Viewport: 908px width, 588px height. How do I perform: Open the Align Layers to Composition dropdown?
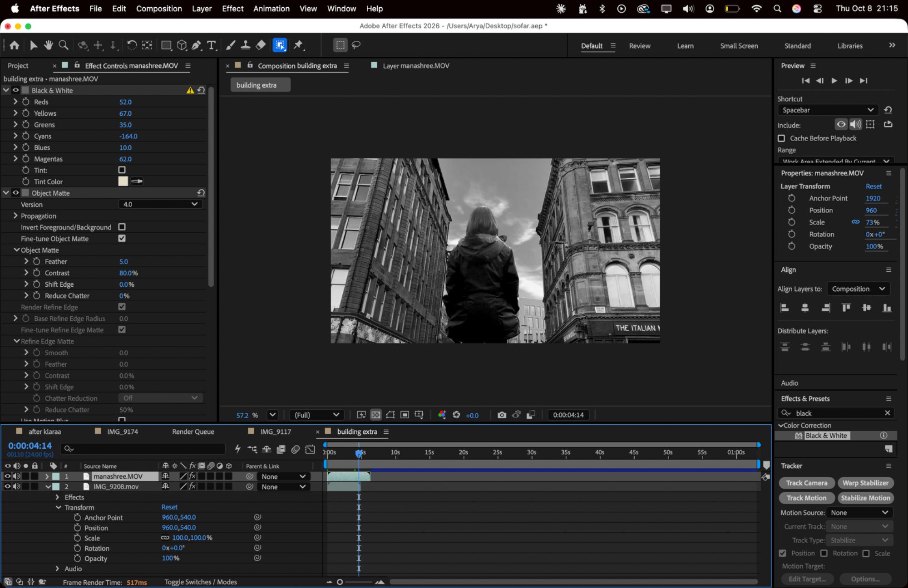(858, 289)
